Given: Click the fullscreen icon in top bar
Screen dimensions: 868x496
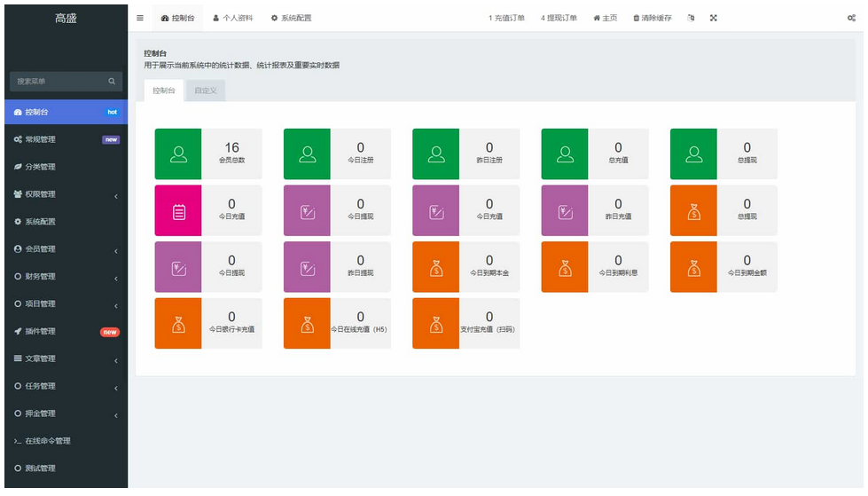Looking at the screenshot, I should click(713, 18).
